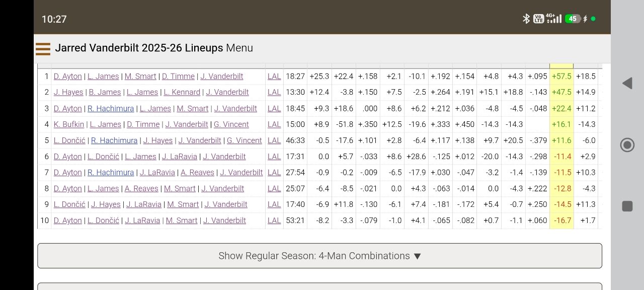Click LAL team link in row 10
Viewport: 644px width, 290px height.
[x=274, y=221]
